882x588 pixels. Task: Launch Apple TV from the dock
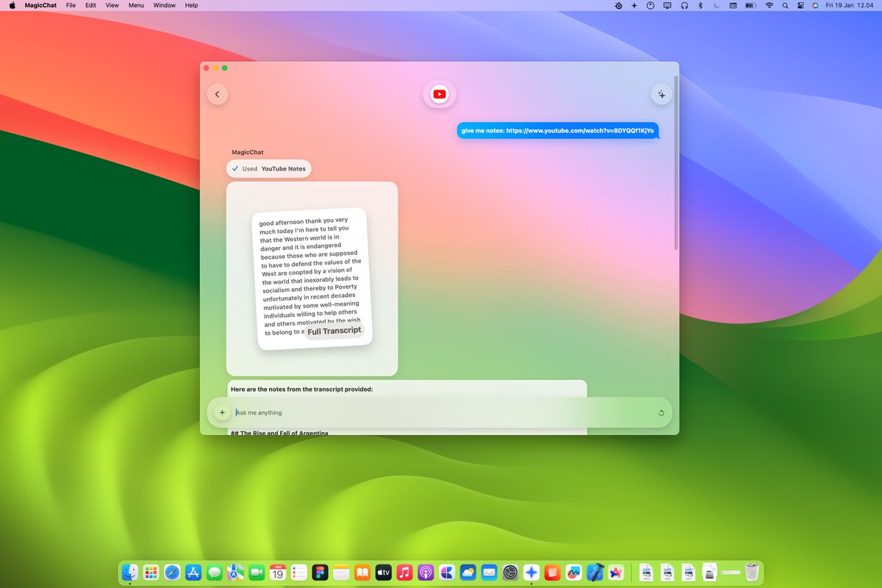(x=384, y=573)
